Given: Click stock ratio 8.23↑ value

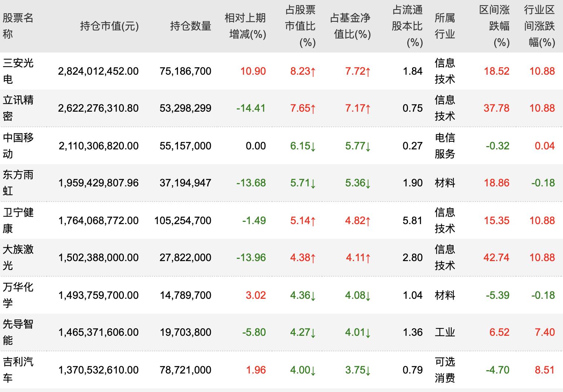Looking at the screenshot, I should (x=303, y=71).
